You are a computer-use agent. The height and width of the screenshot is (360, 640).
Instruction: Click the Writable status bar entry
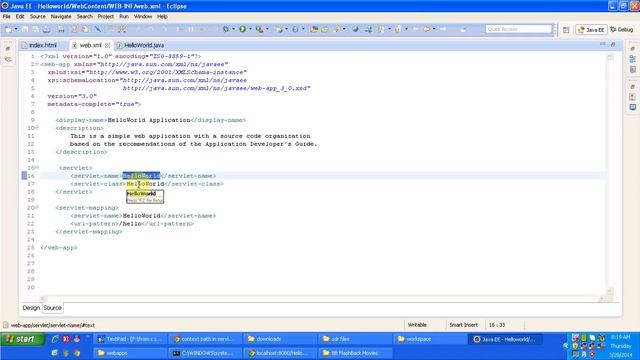pos(417,325)
